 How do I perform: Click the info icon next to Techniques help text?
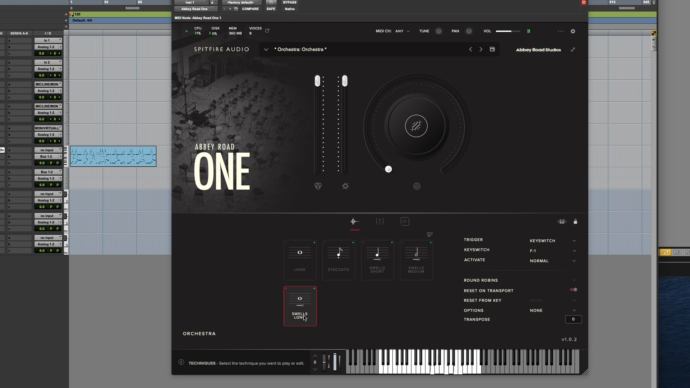click(181, 362)
